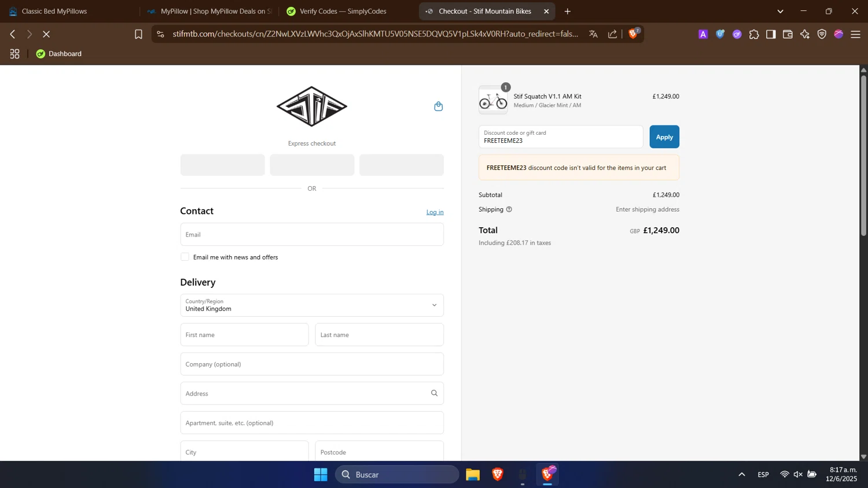The height and width of the screenshot is (488, 868).
Task: Open the browser main hamburger menu
Action: (x=855, y=35)
